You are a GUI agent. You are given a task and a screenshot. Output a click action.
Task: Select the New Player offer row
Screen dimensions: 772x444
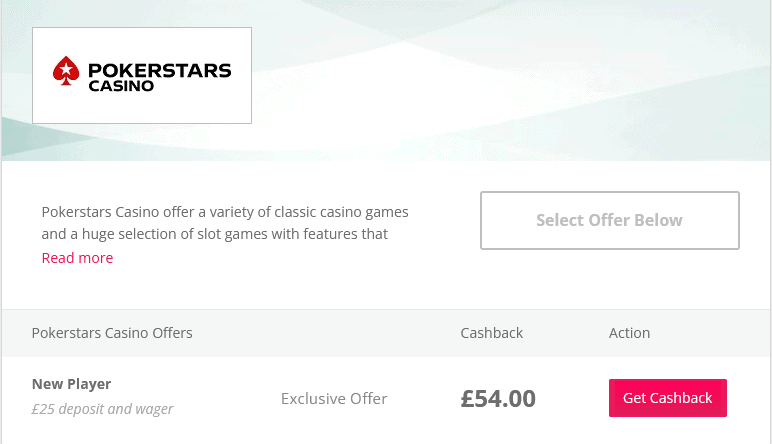click(386, 398)
